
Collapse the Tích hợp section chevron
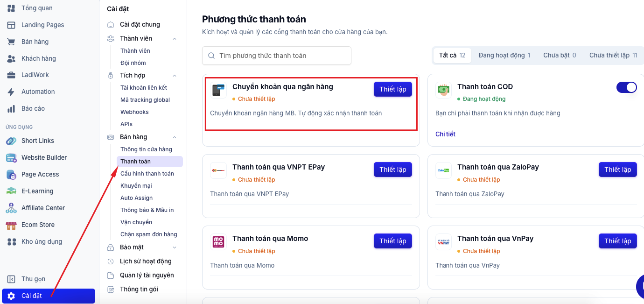click(175, 76)
